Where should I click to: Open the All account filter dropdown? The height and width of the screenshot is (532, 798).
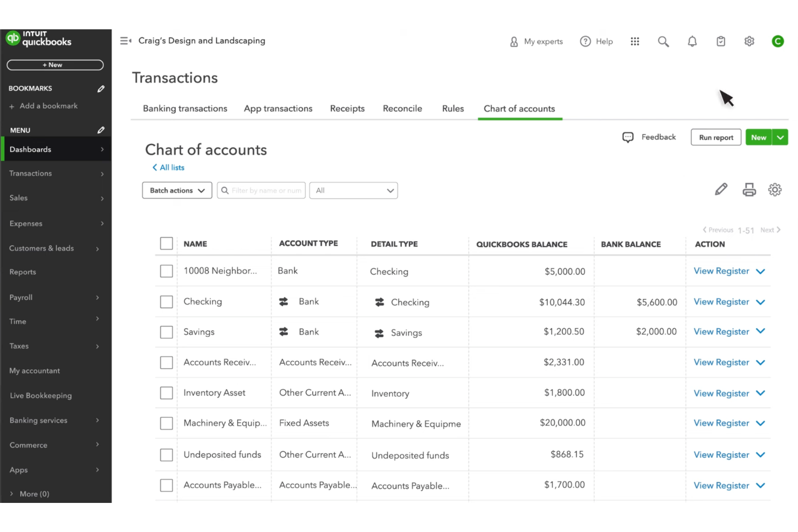[x=353, y=190]
